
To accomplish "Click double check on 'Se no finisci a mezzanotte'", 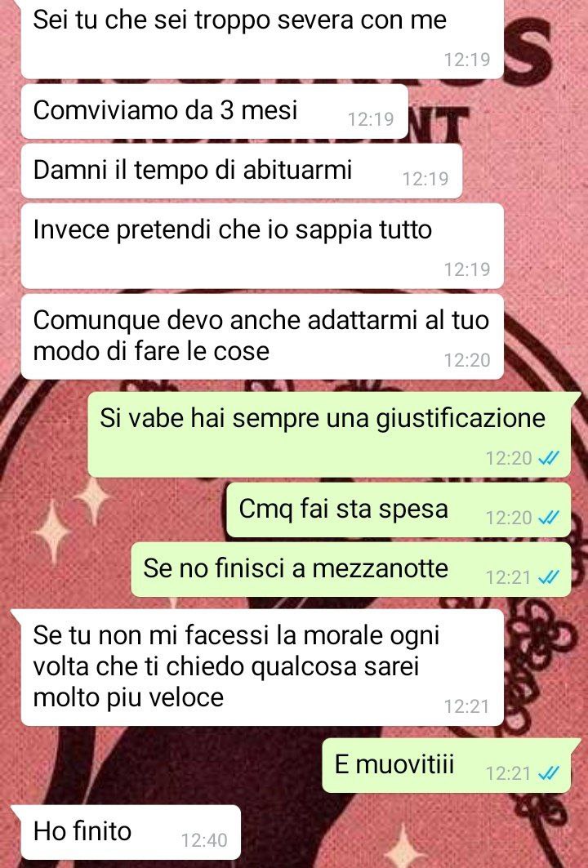I will coord(549,577).
